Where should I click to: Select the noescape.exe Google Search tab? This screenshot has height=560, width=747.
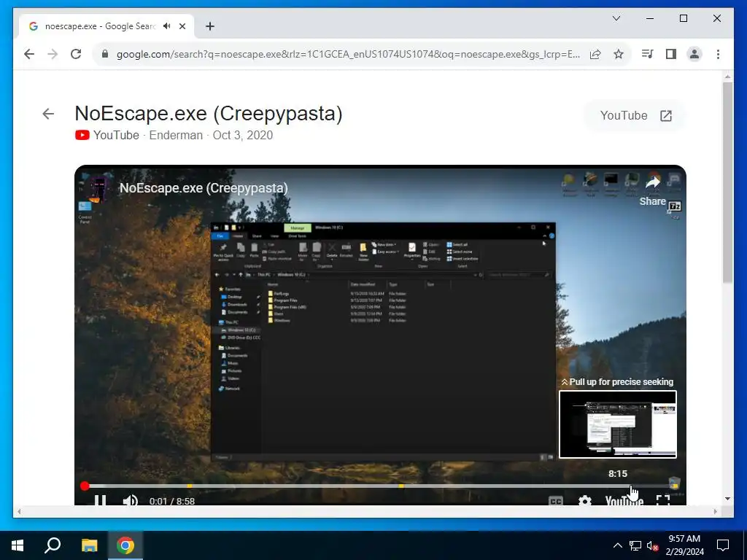coord(107,26)
